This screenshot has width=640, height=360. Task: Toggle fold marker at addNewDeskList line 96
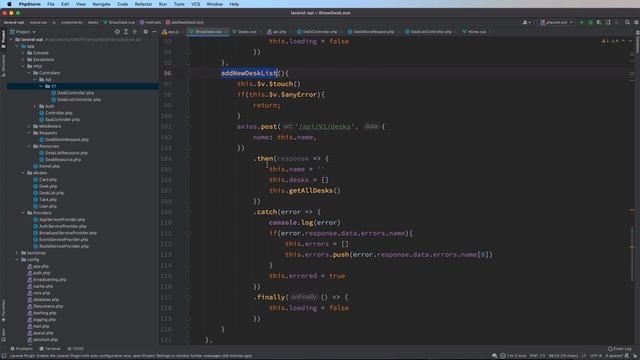[188, 73]
